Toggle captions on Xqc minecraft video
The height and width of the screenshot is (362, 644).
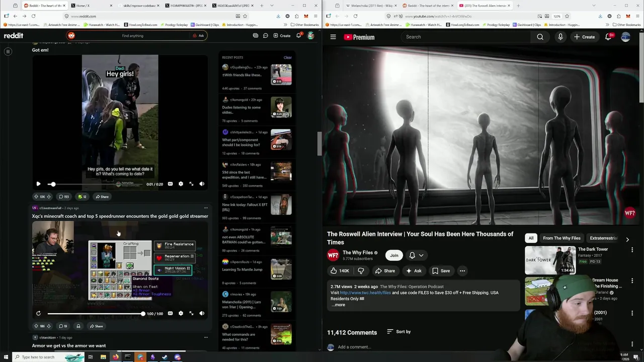[170, 314]
